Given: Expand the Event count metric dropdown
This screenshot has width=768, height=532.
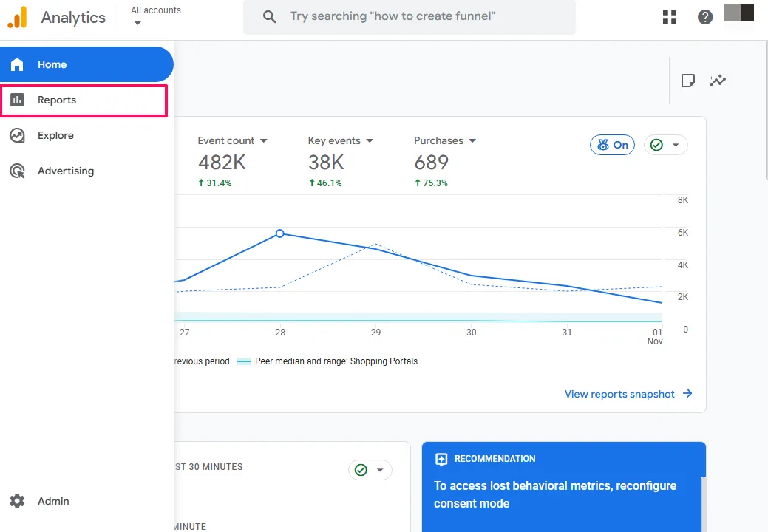Looking at the screenshot, I should (x=263, y=140).
